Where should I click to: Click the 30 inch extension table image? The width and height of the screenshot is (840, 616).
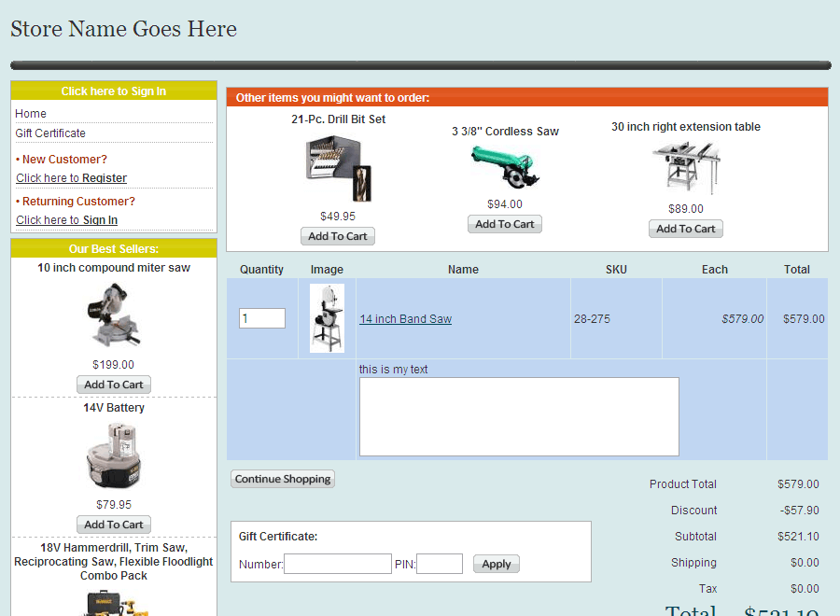point(686,168)
